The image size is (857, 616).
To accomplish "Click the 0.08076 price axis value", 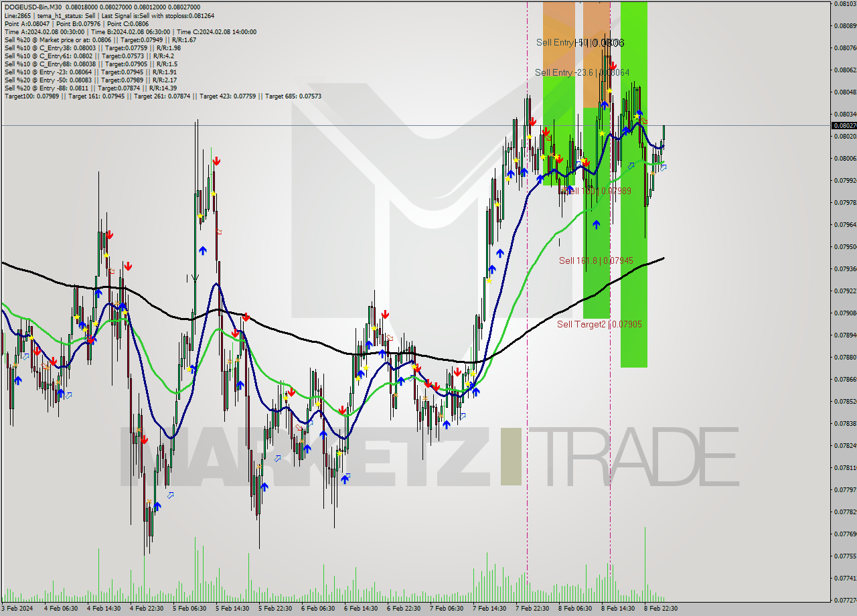I will click(845, 48).
